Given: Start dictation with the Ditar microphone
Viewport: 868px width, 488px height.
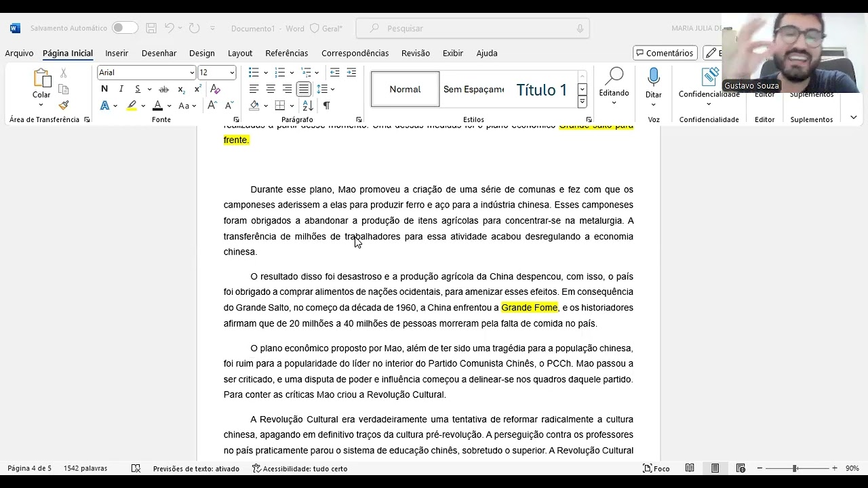Looking at the screenshot, I should [x=654, y=77].
